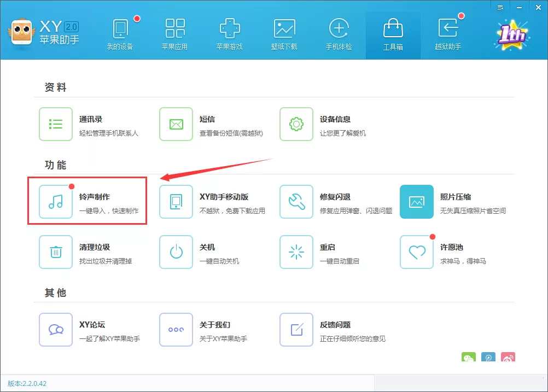The width and height of the screenshot is (548, 392).
Task: Click the XY苹果助手 owl logo
Action: [22, 32]
